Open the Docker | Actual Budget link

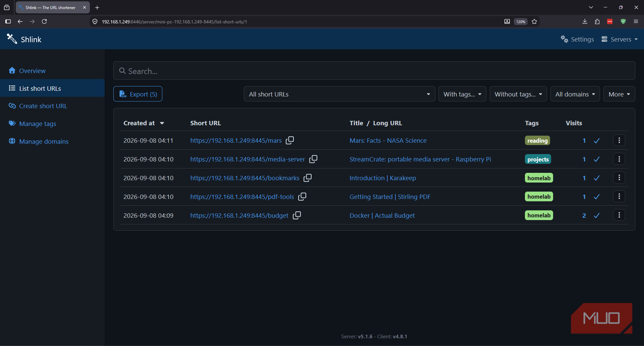[382, 215]
